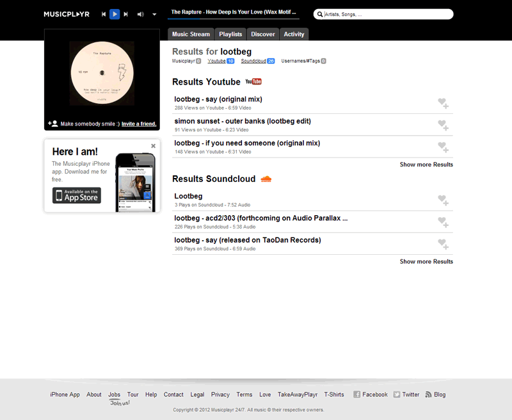512x420 pixels.
Task: Open the Jobs footer link
Action: [x=115, y=394]
